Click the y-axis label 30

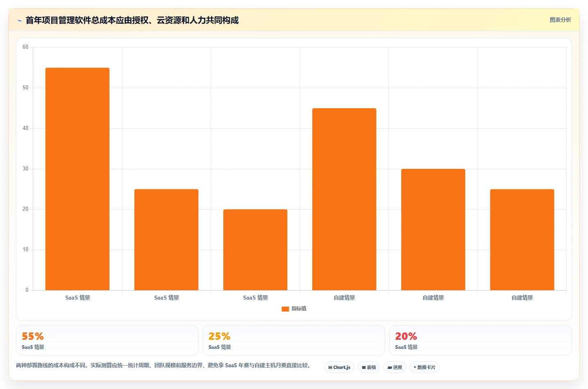pos(25,169)
